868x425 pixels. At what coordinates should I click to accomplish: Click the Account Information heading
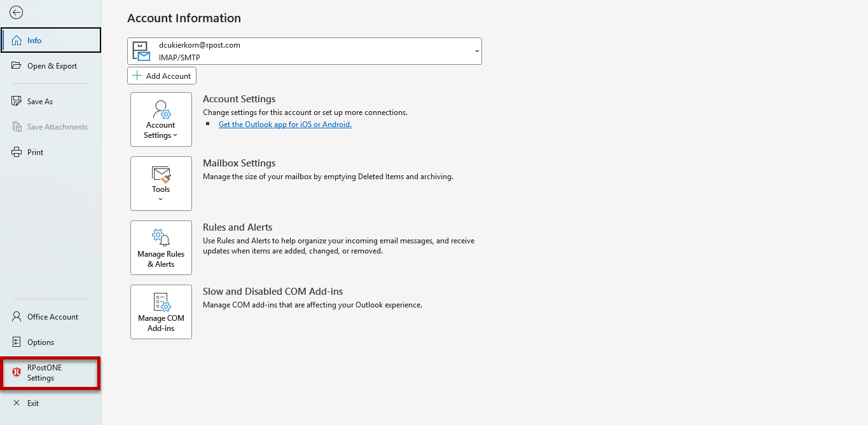[x=184, y=18]
